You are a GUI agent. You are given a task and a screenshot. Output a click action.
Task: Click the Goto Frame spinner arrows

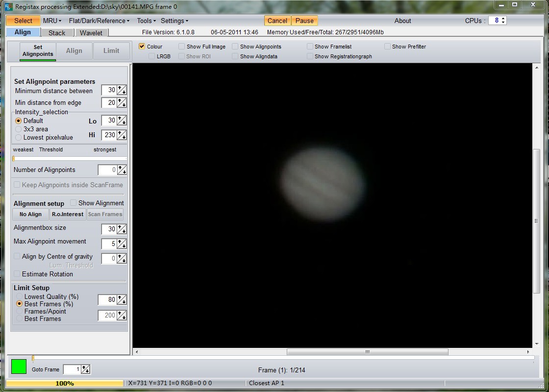coord(85,369)
